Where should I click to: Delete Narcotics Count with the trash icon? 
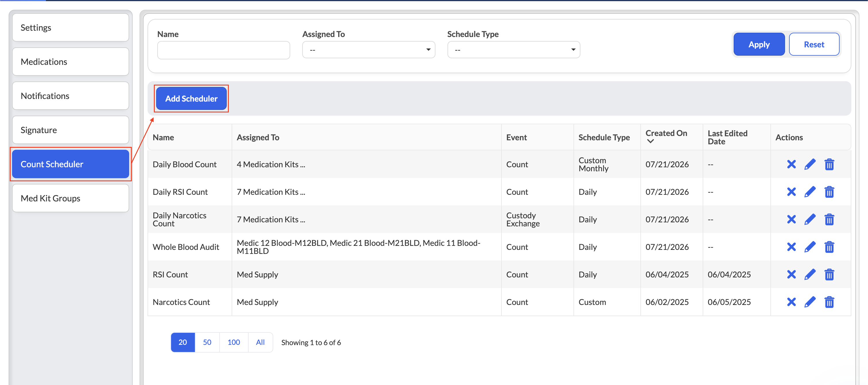pos(829,302)
